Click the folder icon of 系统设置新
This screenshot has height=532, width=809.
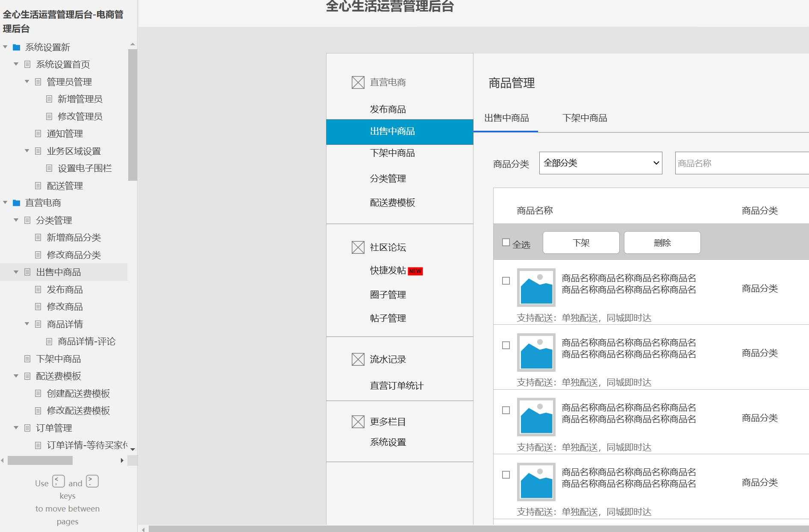[x=16, y=47]
